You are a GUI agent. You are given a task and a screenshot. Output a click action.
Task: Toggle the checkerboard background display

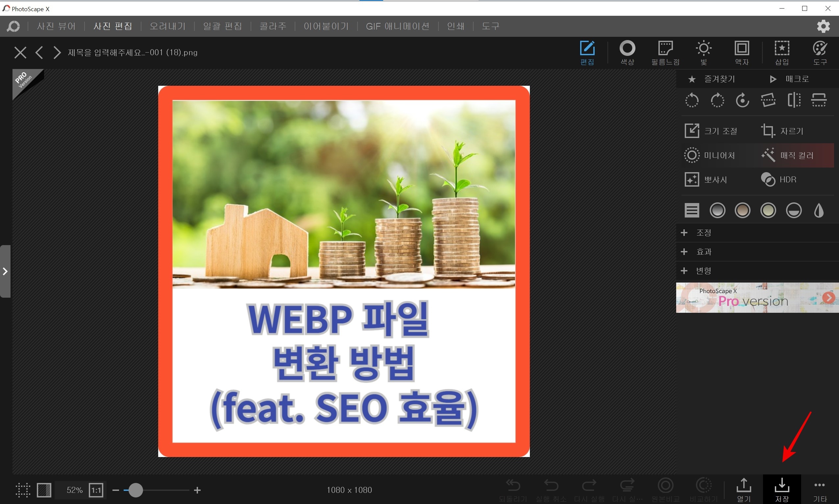[44, 490]
